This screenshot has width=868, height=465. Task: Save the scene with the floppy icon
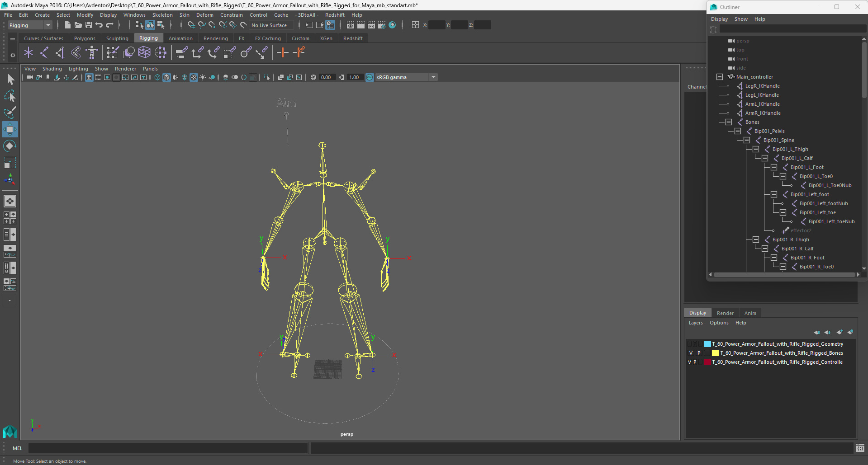tap(89, 25)
